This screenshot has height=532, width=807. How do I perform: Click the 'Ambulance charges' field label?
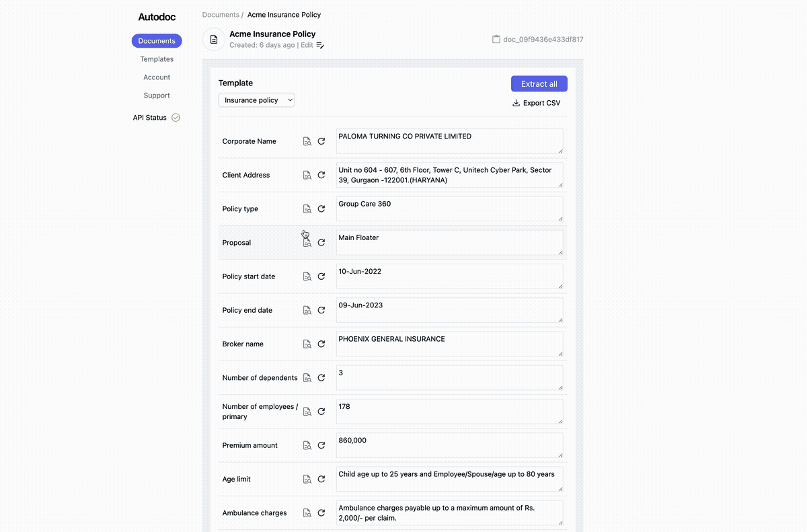(x=255, y=512)
